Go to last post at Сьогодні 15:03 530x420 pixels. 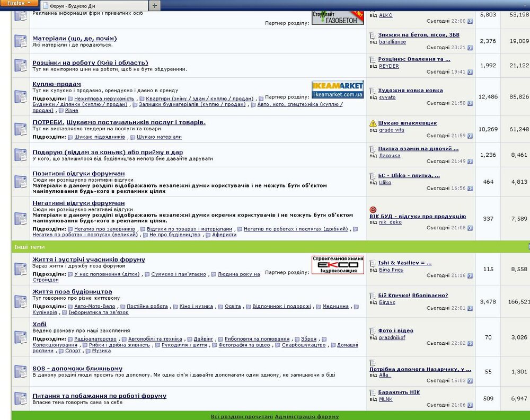(x=470, y=381)
